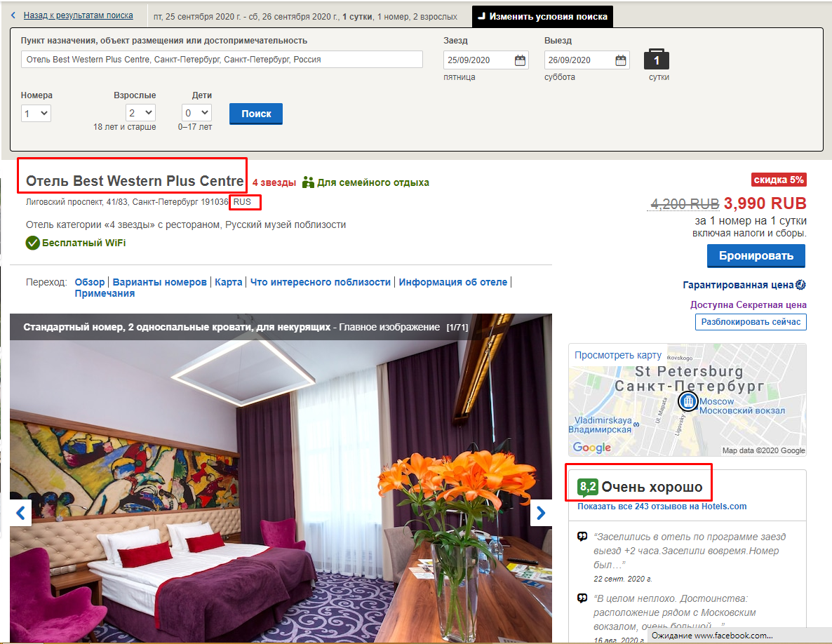Click the Поиск search button

click(x=256, y=114)
